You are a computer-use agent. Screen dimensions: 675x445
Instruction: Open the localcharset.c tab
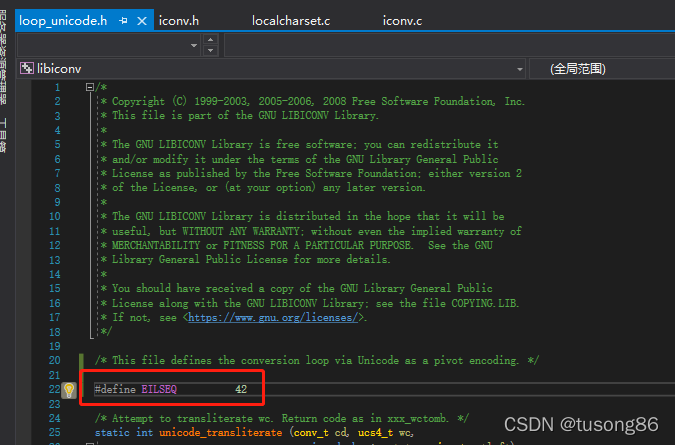291,21
